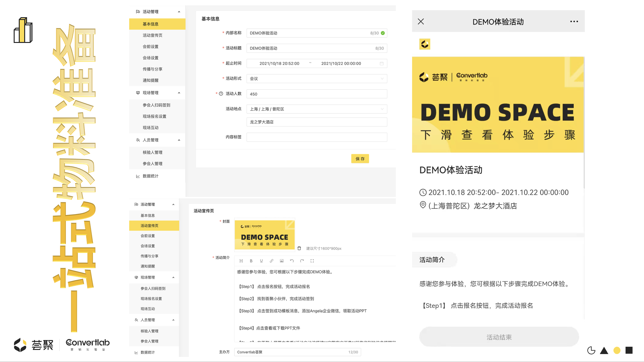
Task: Click start time 2021/10/18 20:52:00
Action: pos(279,64)
